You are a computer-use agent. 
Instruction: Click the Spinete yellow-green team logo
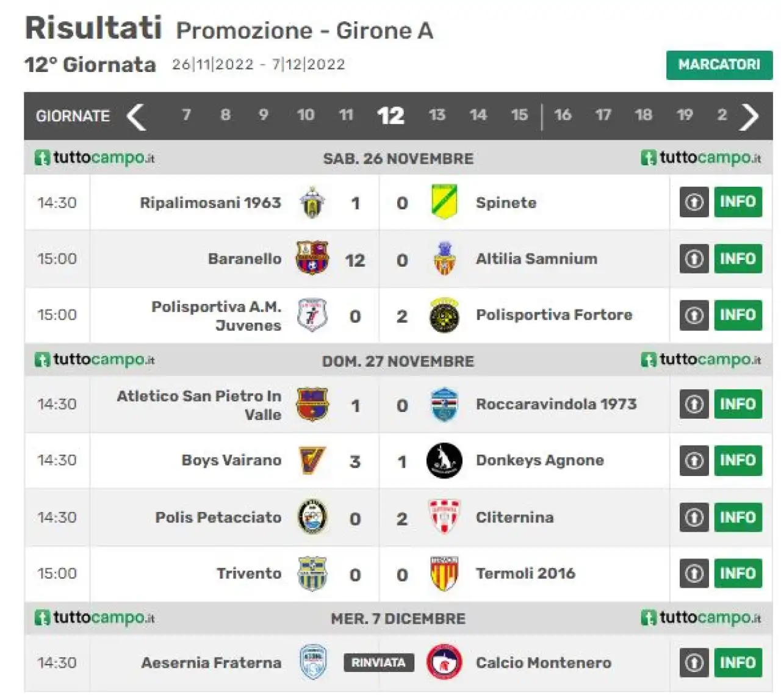coord(444,202)
